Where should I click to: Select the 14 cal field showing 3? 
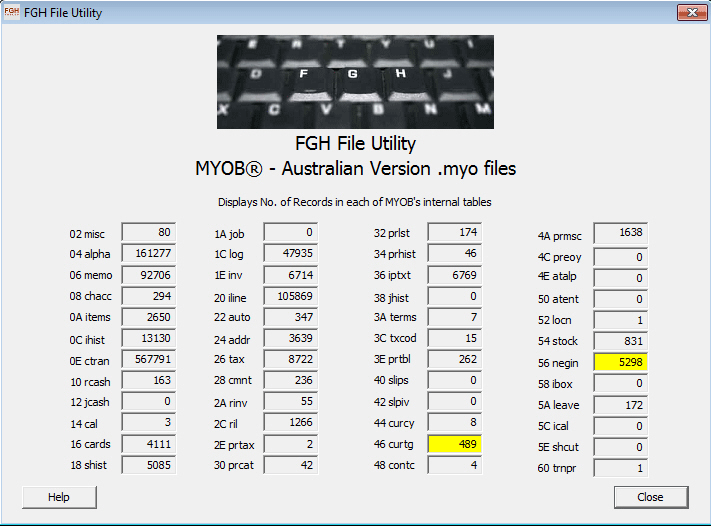tap(148, 422)
